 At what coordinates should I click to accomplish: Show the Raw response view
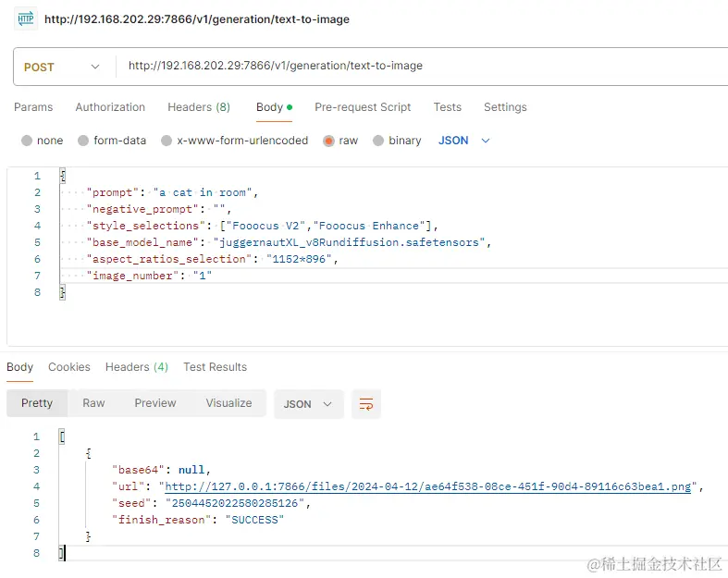[x=93, y=403]
